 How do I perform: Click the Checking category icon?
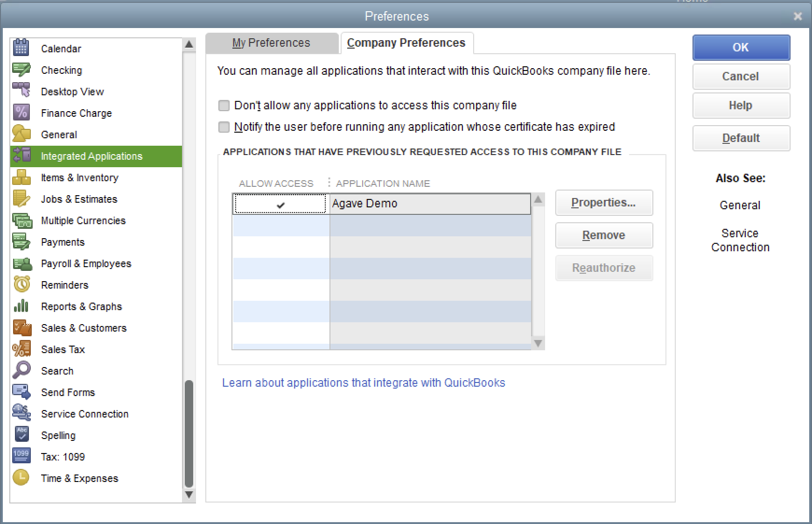click(x=21, y=70)
